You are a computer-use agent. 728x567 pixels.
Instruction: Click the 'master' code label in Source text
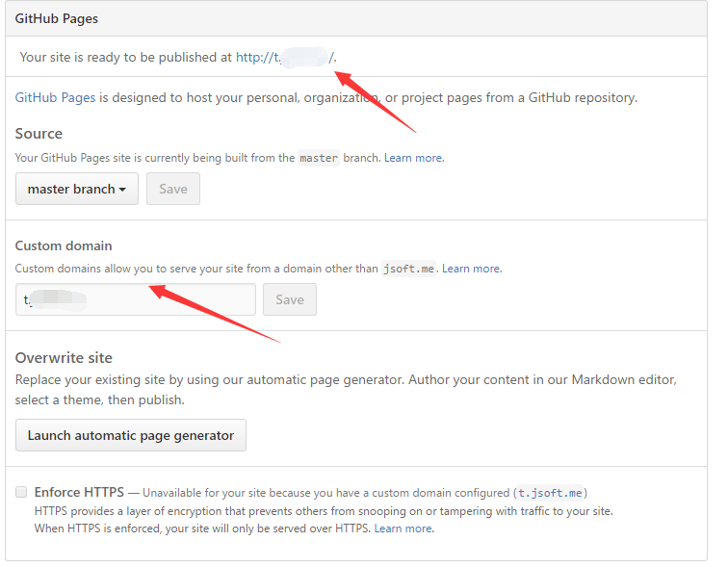pyautogui.click(x=319, y=158)
